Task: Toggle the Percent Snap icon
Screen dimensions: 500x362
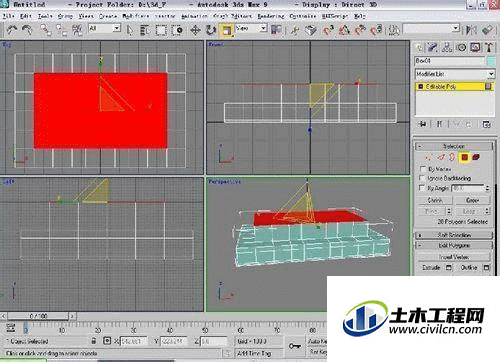Action: (360, 30)
